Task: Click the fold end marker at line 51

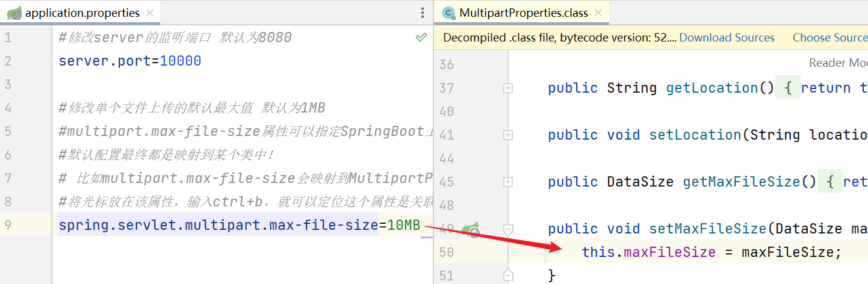Action: [x=508, y=275]
